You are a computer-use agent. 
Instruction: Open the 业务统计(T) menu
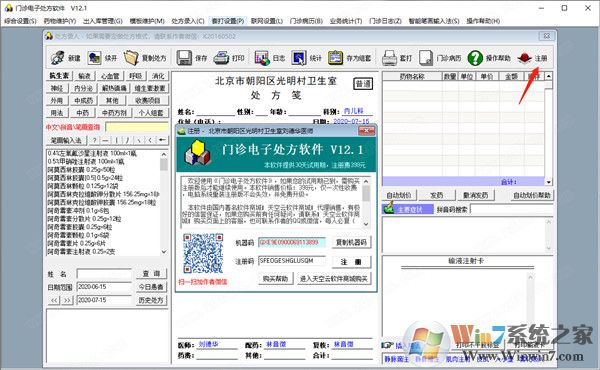tap(346, 21)
